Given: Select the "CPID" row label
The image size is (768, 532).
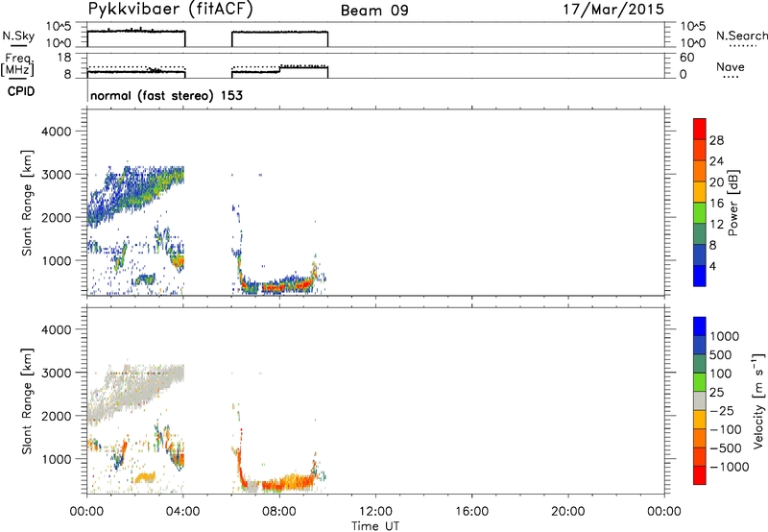Looking at the screenshot, I should click(x=21, y=91).
